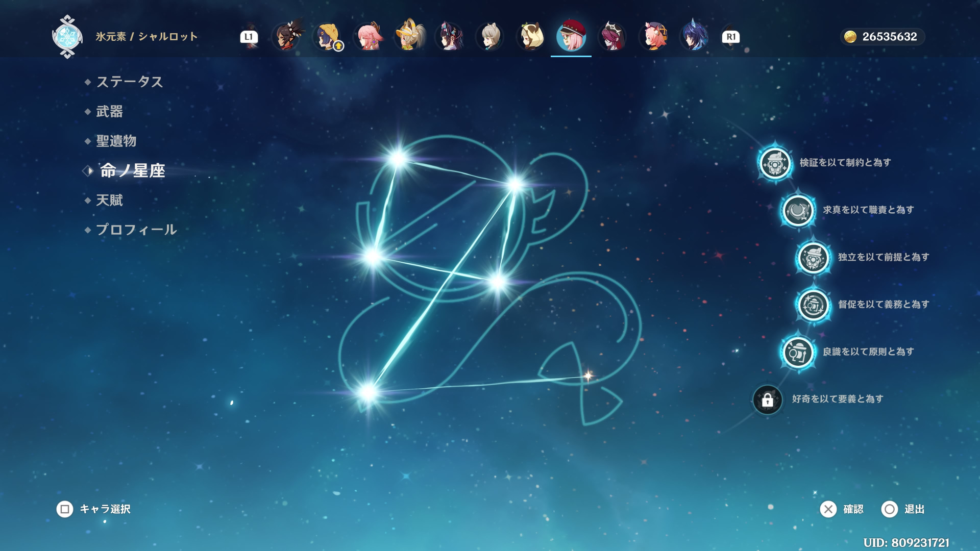980x551 pixels.
Task: Click the 氷元素 / シャルロット title text
Action: click(146, 37)
